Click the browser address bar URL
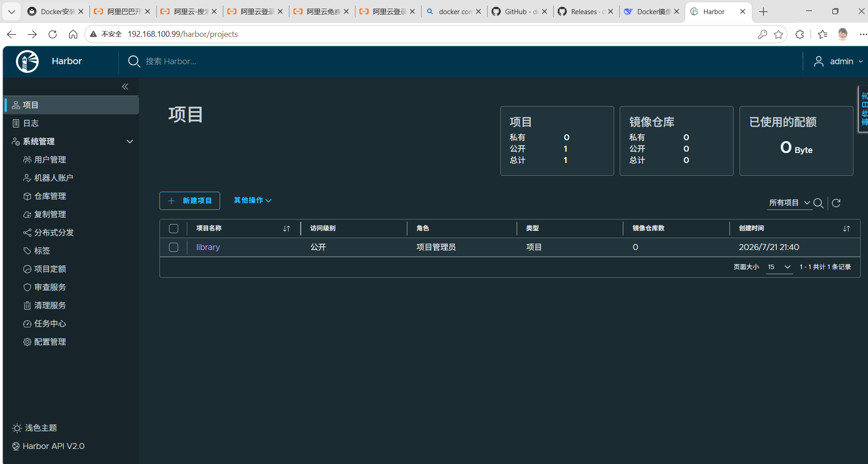The height and width of the screenshot is (464, 868). tap(183, 34)
